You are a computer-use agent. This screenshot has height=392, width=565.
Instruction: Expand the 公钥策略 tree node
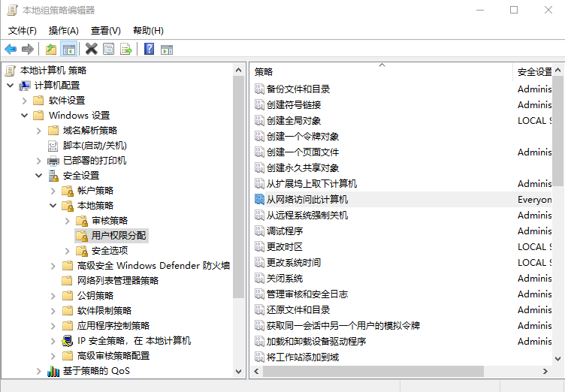click(x=53, y=296)
